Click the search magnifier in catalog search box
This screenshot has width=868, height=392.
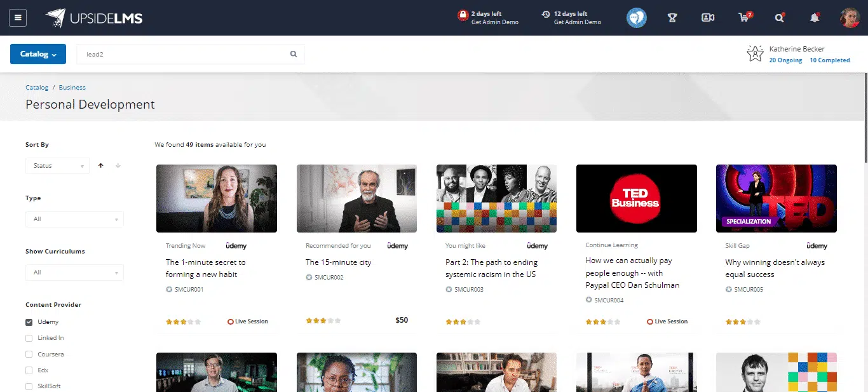point(294,54)
